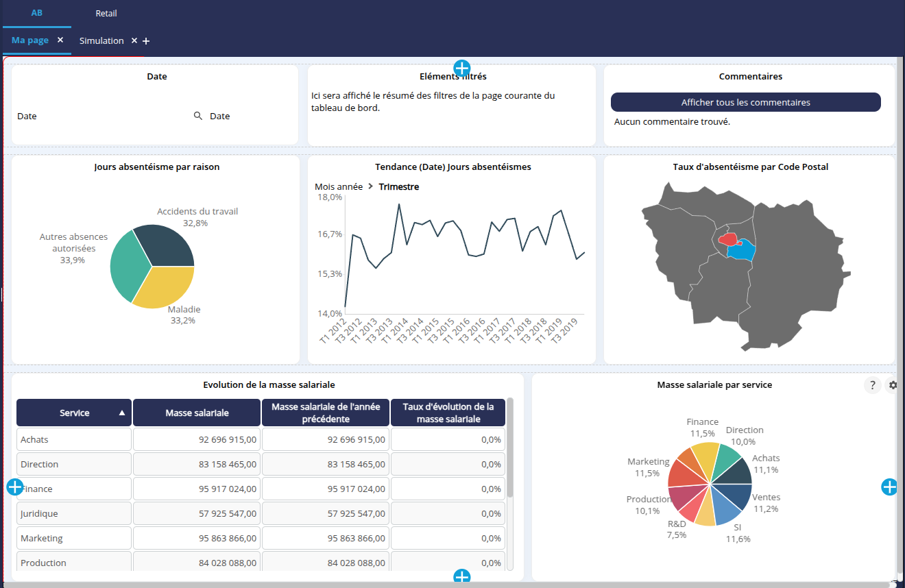905x588 pixels.
Task: Click the Masse salariale column header
Action: (x=197, y=413)
